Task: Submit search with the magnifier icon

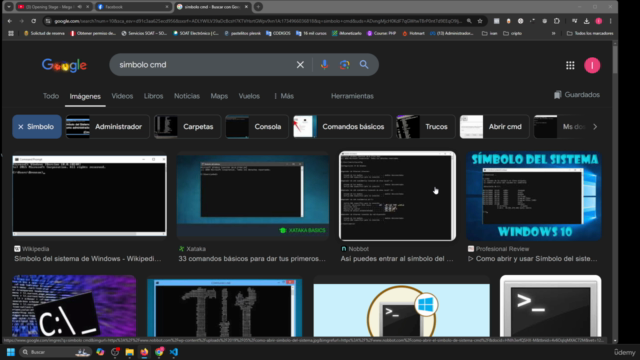Action: coord(364,64)
